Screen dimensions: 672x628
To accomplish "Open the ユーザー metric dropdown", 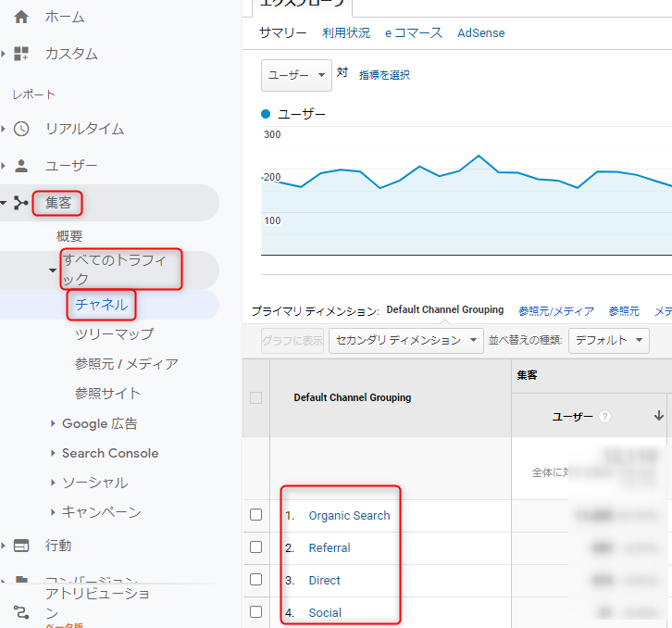I will pos(296,75).
